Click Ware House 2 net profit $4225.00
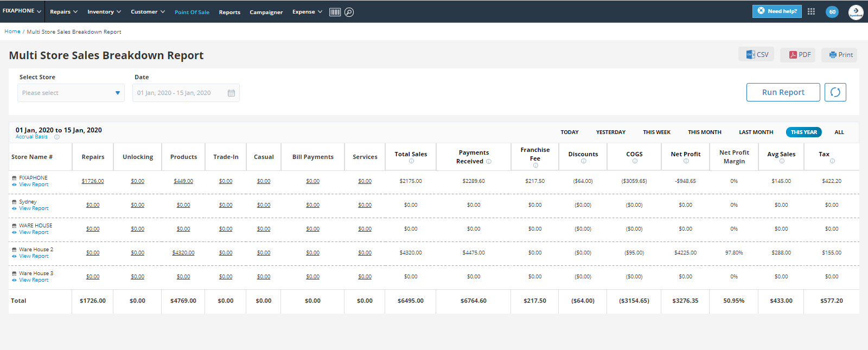This screenshot has width=868, height=350. tap(686, 253)
